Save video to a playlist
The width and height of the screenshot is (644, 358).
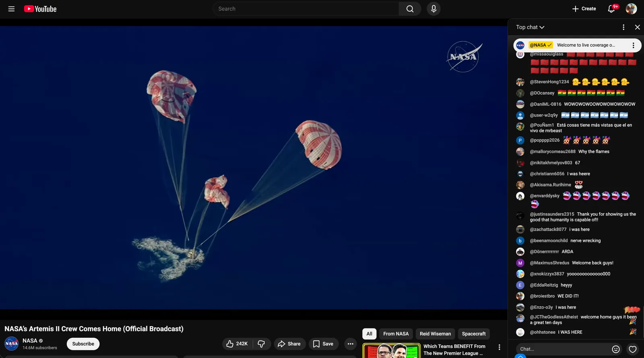(323, 344)
